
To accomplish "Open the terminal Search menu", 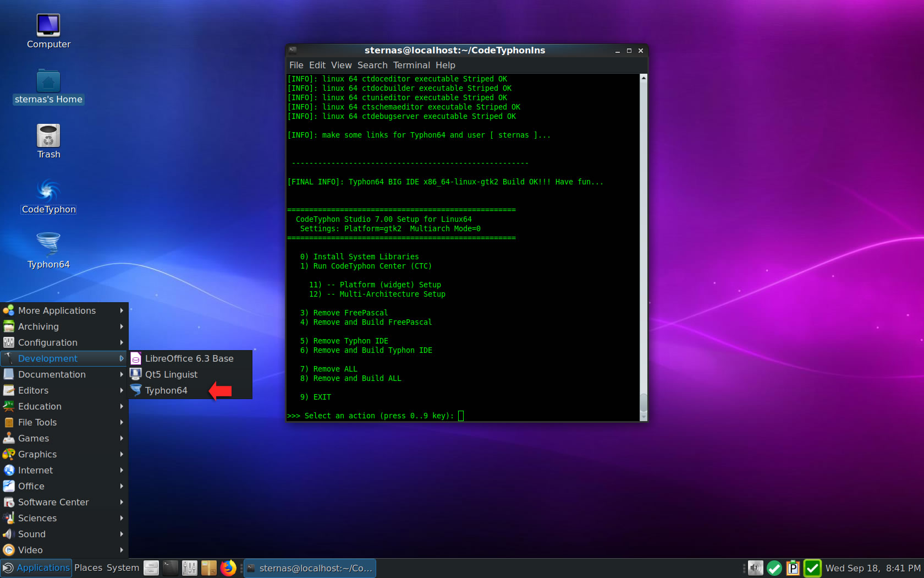I will coord(372,65).
